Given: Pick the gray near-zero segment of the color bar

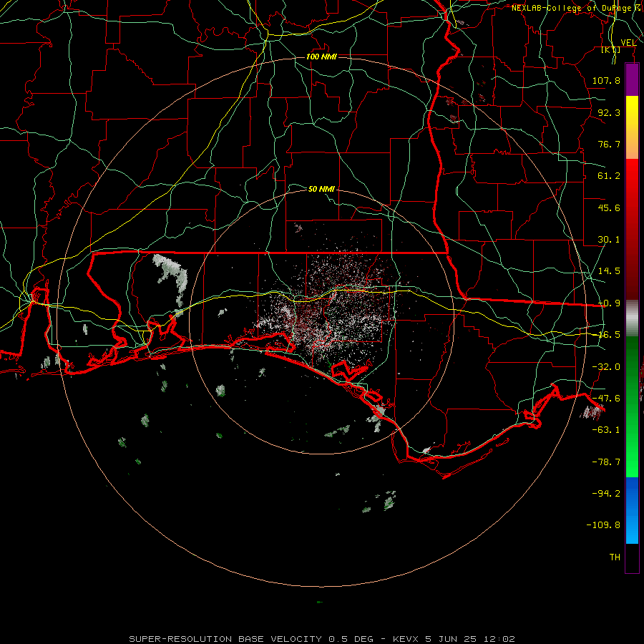Looking at the screenshot, I should click(632, 318).
